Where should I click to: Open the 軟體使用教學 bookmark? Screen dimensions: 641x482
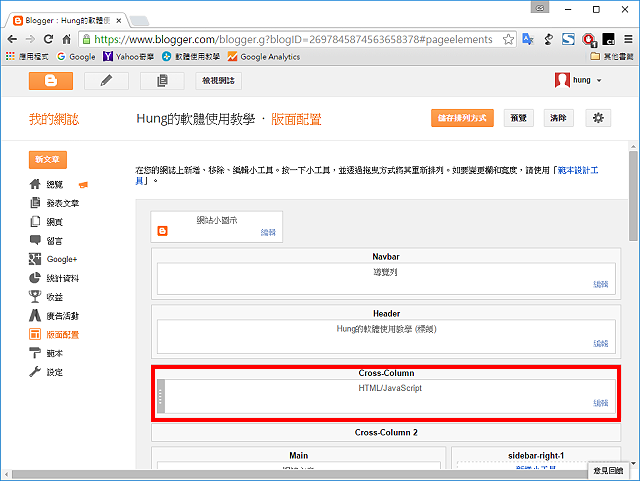(191, 56)
